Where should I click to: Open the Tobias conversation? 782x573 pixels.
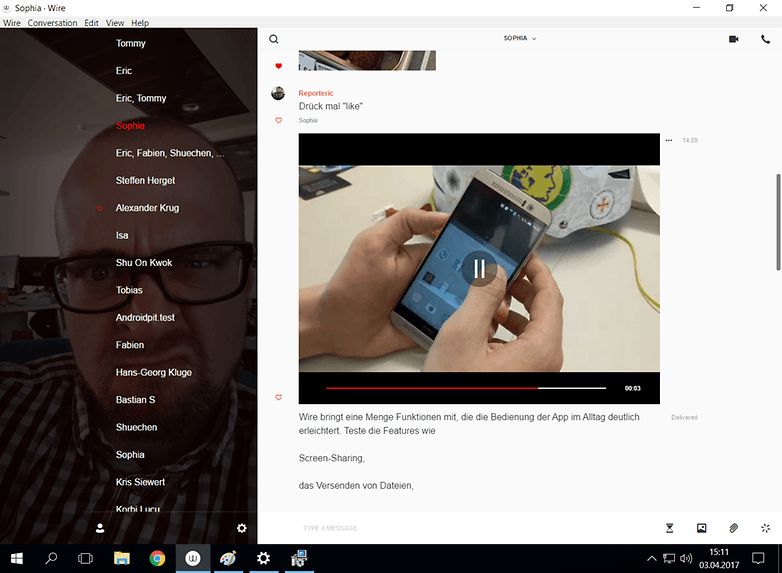(129, 290)
